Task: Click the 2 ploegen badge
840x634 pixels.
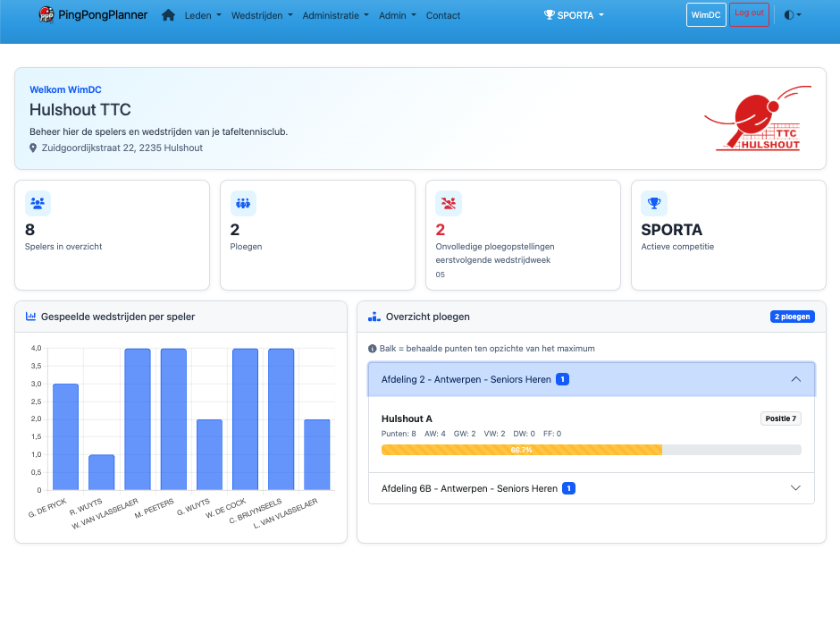Action: (x=793, y=317)
